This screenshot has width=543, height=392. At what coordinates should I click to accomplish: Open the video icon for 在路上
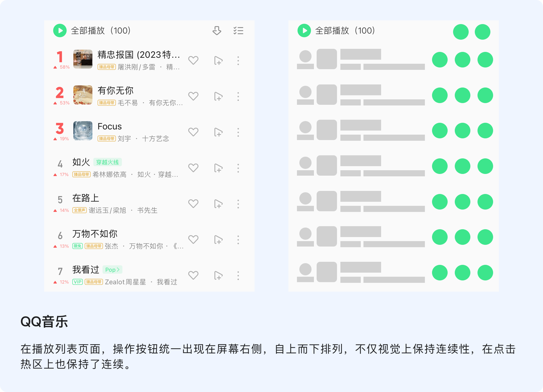pyautogui.click(x=218, y=204)
